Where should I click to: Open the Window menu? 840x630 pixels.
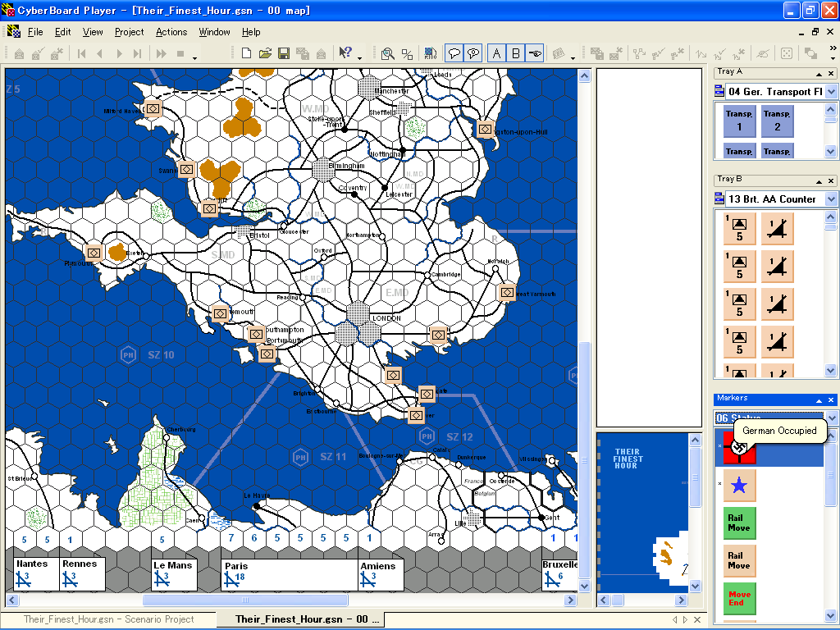click(x=214, y=32)
